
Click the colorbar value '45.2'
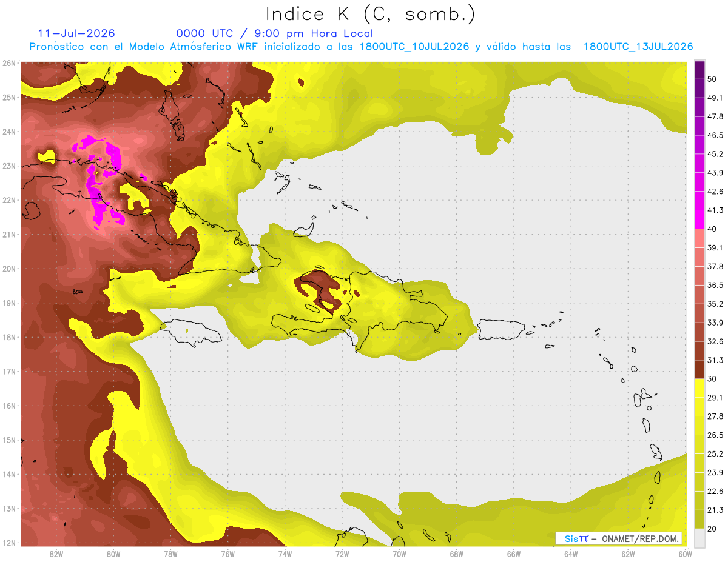(x=715, y=154)
